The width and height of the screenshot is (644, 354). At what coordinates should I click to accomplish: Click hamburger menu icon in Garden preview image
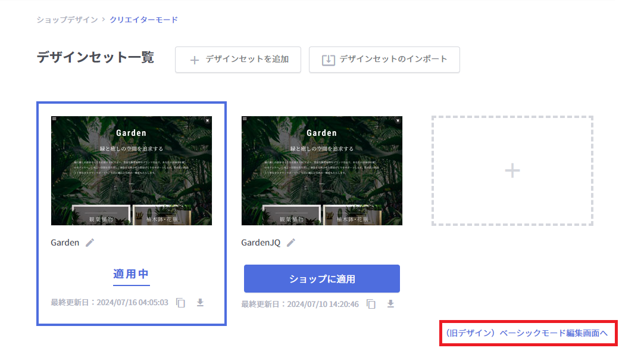click(54, 119)
